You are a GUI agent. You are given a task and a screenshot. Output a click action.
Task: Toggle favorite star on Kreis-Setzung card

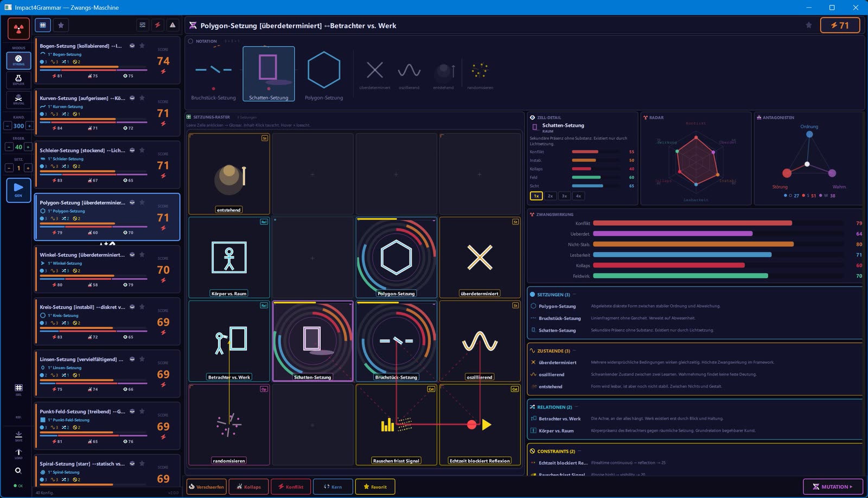coord(142,307)
